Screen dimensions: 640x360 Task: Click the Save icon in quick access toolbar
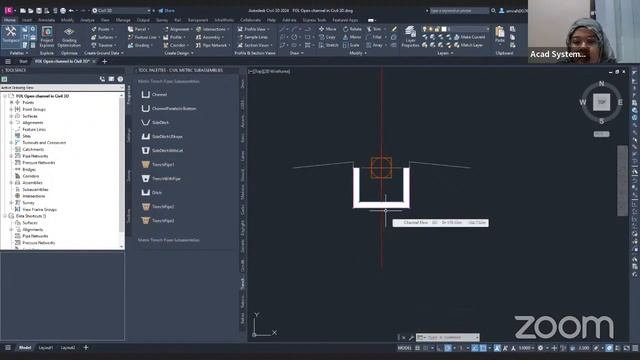(39, 11)
